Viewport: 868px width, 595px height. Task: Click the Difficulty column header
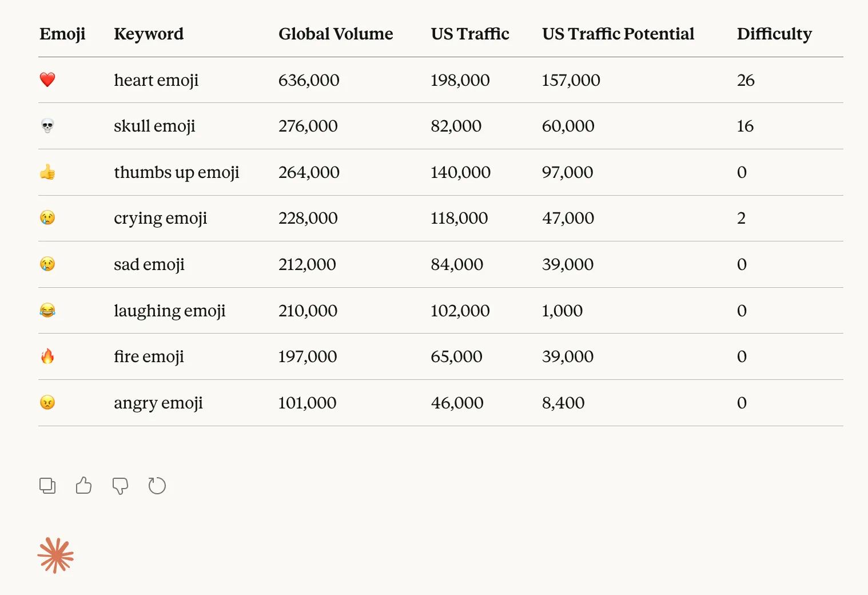click(774, 34)
